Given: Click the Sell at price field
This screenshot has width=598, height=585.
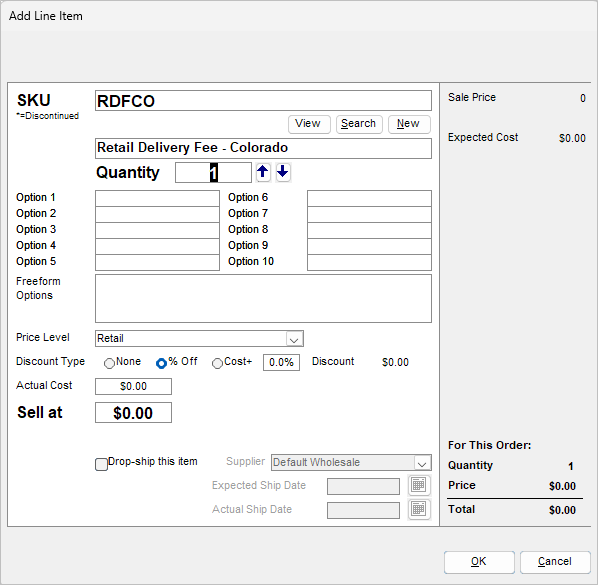Looking at the screenshot, I should 133,413.
